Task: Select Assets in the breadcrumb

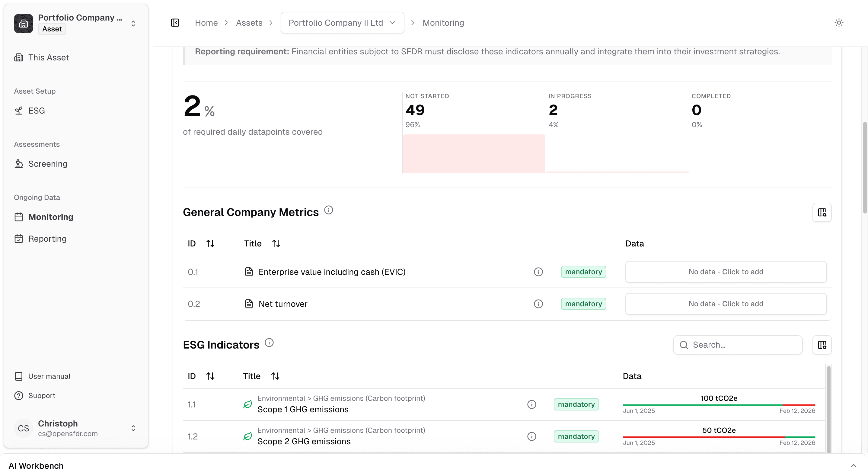Action: [249, 23]
